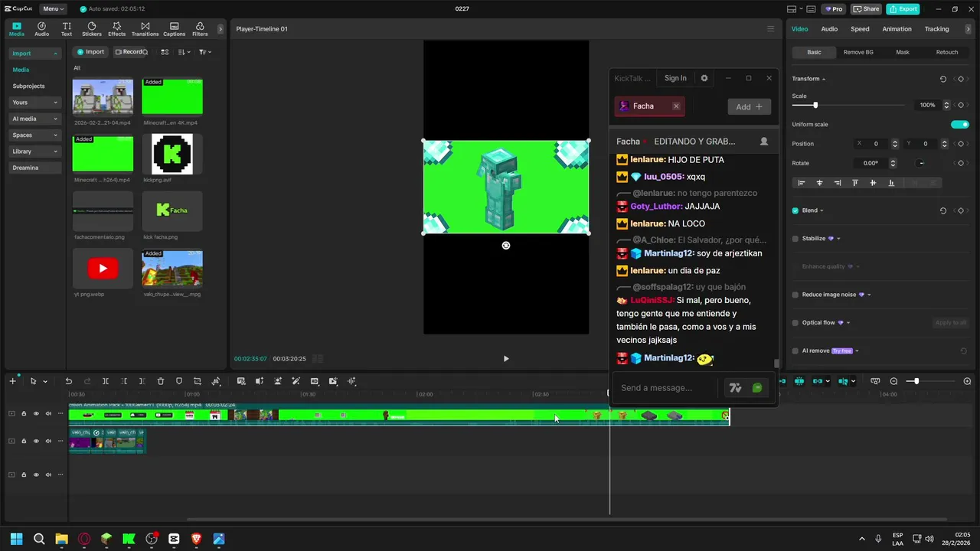Select the Mask sub-tab

click(903, 52)
